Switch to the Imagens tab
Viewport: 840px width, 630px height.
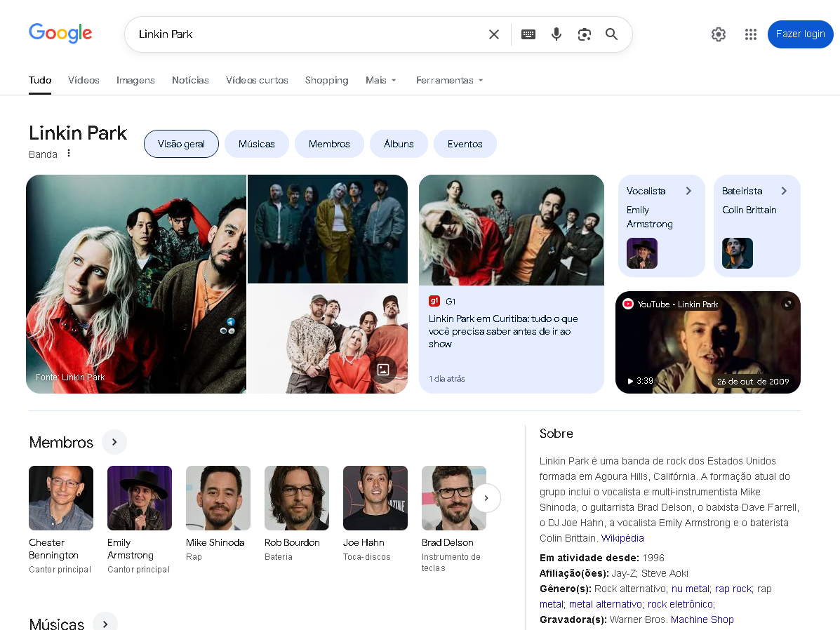pos(135,80)
